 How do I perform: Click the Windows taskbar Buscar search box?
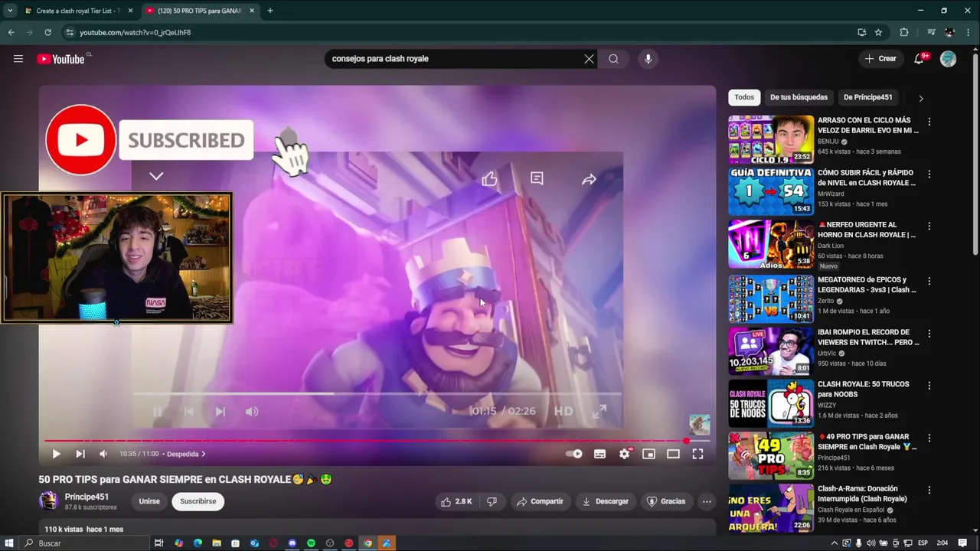[x=84, y=543]
